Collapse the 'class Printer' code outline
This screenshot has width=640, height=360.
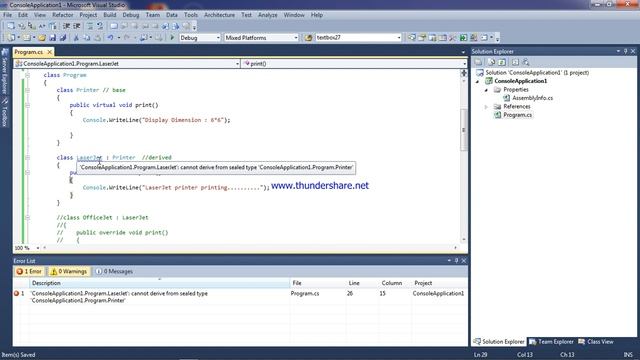point(27,90)
